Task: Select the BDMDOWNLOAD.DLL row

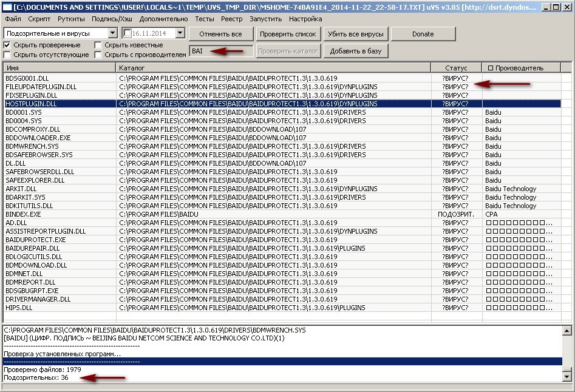Action: [x=282, y=265]
